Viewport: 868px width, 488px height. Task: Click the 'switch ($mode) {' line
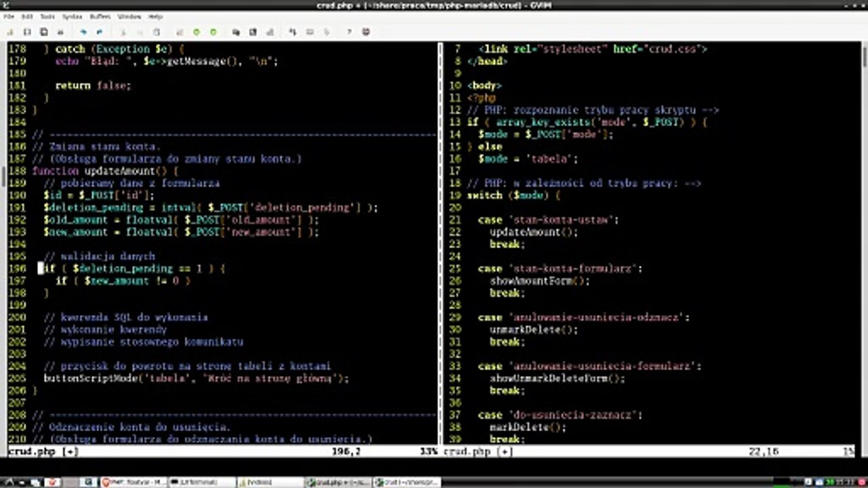pos(513,195)
